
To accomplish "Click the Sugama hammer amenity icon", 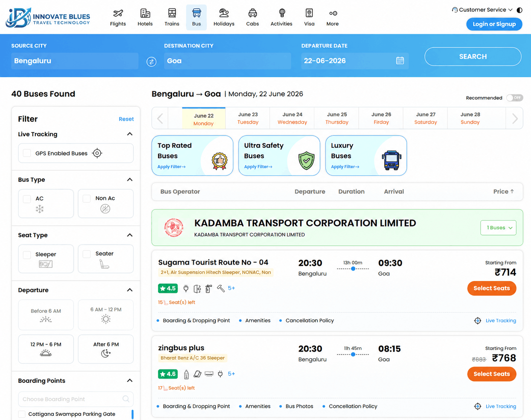I will coord(221,289).
